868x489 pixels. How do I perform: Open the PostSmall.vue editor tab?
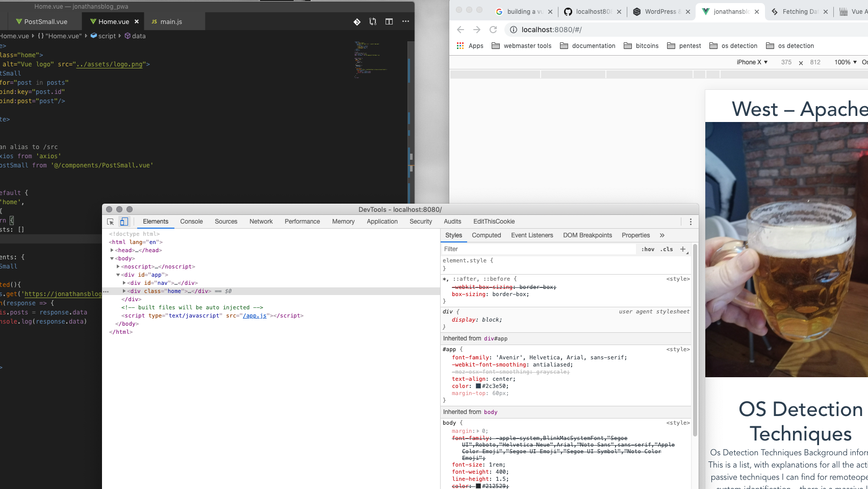pyautogui.click(x=45, y=21)
